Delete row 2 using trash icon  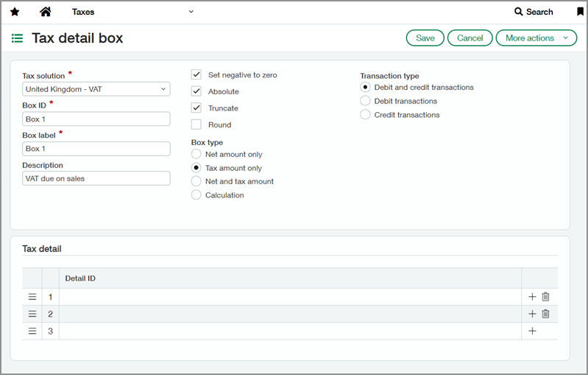click(545, 314)
